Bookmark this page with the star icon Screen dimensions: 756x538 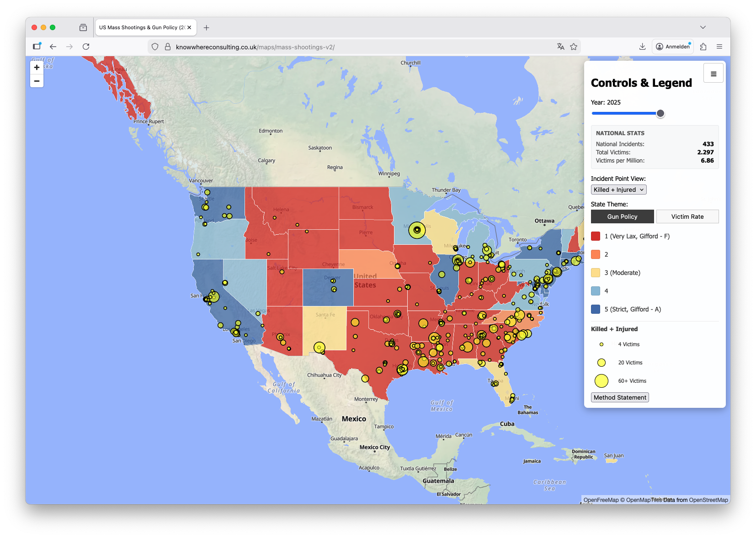coord(574,47)
